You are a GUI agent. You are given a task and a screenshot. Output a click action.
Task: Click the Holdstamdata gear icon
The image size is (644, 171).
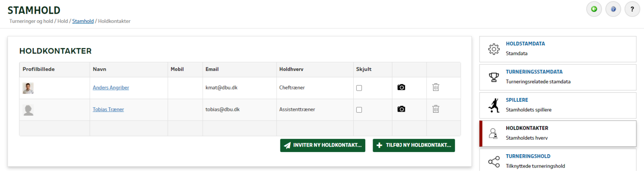pyautogui.click(x=494, y=49)
